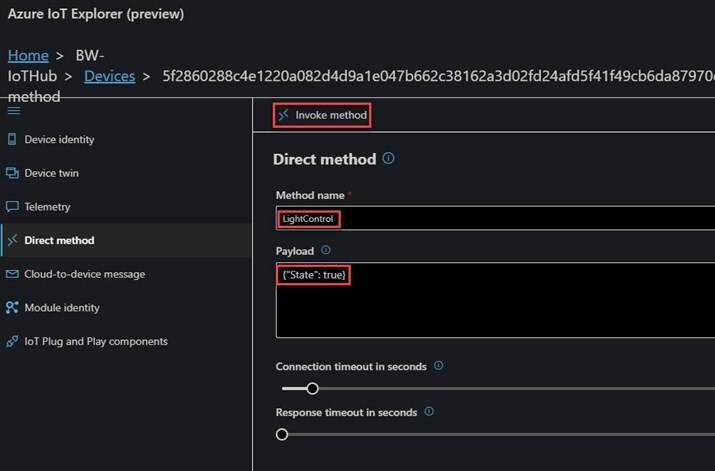Screen dimensions: 715x471
Task: Click the Telemetry chat icon
Action: click(x=12, y=207)
